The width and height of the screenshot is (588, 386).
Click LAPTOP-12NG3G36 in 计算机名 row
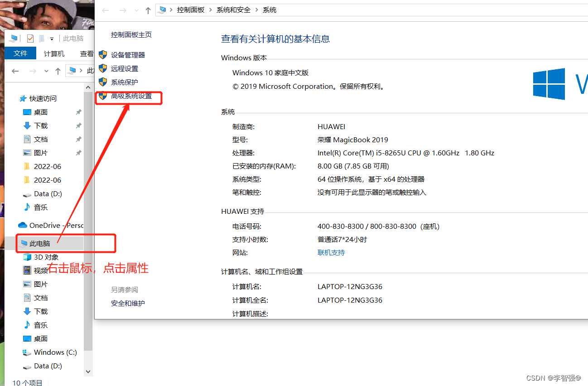tap(350, 286)
